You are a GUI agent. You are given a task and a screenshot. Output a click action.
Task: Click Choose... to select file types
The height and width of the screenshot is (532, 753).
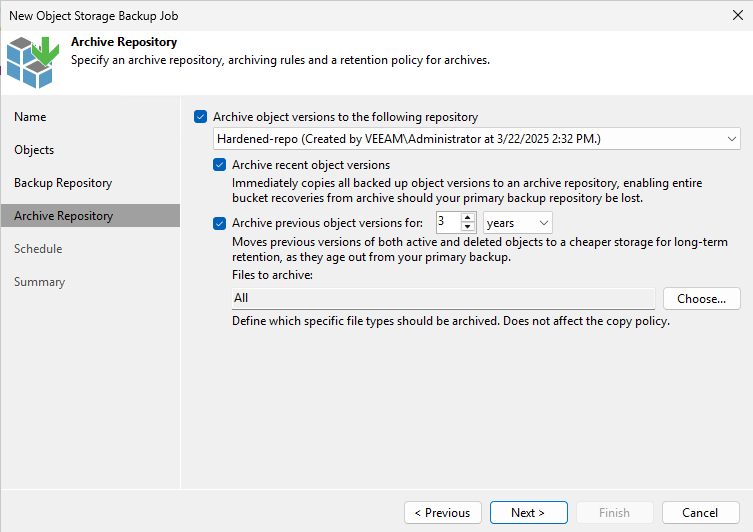tap(702, 299)
